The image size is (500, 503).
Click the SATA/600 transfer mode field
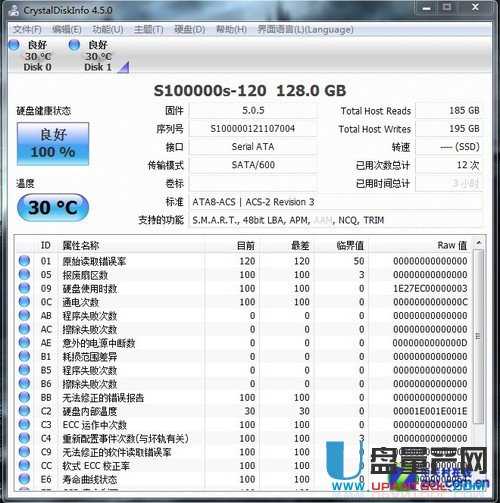tap(253, 165)
